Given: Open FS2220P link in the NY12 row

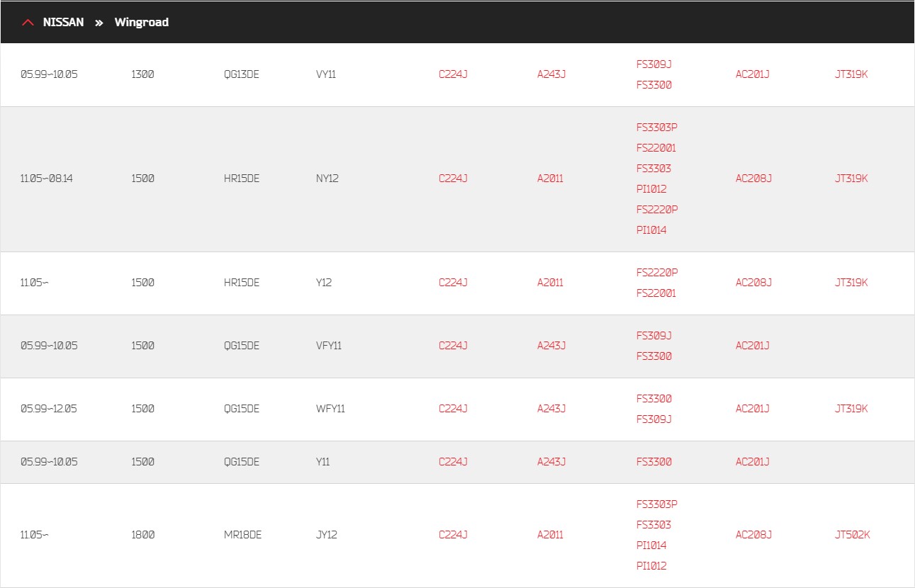Looking at the screenshot, I should click(x=657, y=210).
